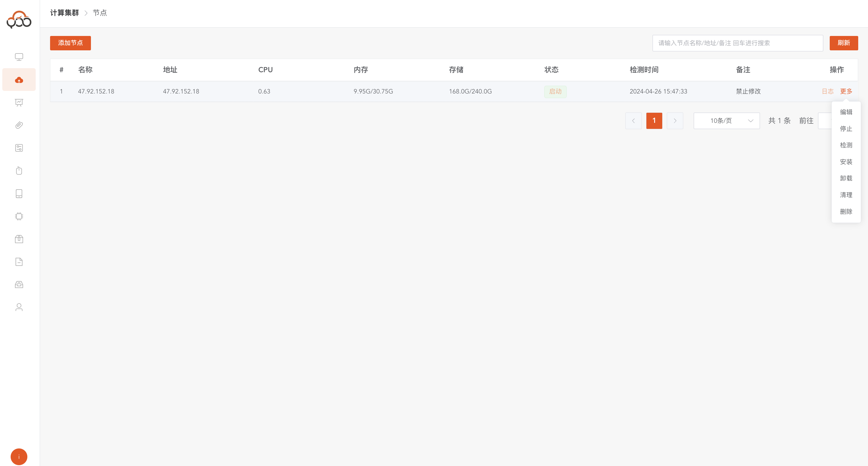
Task: Open the package box sidebar icon
Action: [19, 239]
